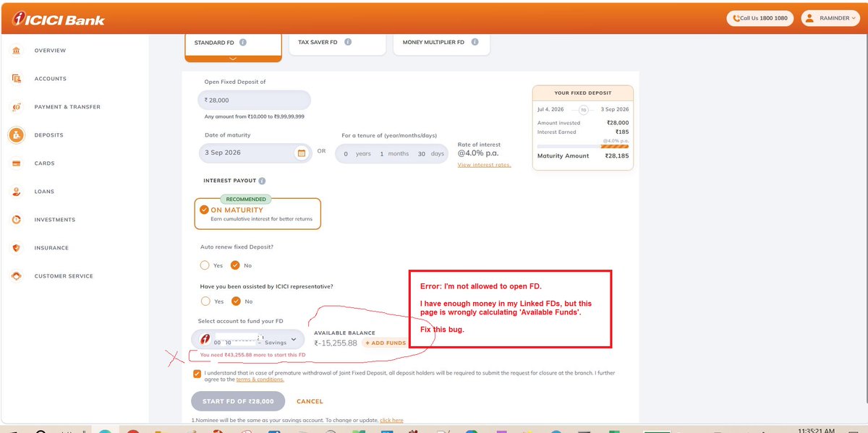Screen dimensions: 868x433
Task: Select Yes for Auto renew fixed deposit
Action: [205, 265]
